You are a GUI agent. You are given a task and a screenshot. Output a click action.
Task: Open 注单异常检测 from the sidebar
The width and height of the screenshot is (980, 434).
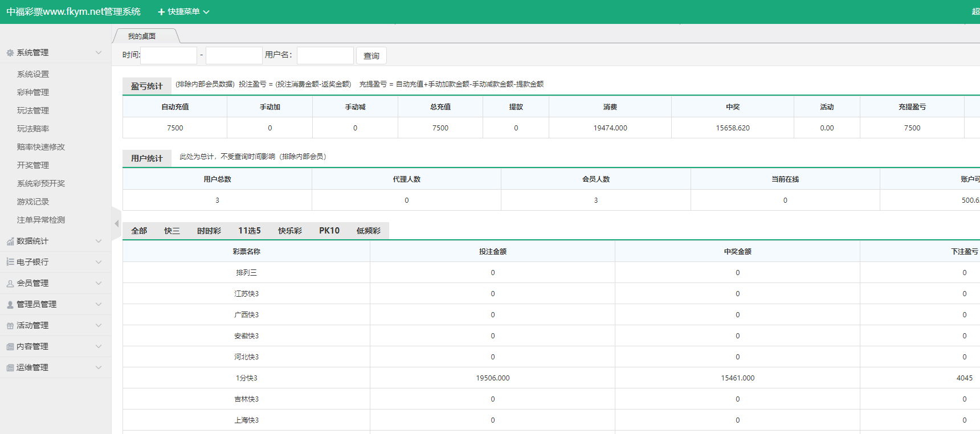pyautogui.click(x=41, y=220)
